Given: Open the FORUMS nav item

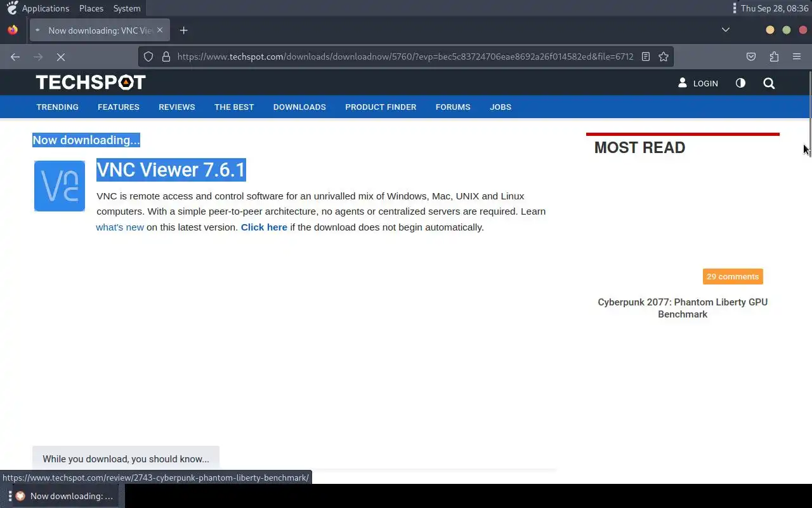Looking at the screenshot, I should (x=453, y=107).
